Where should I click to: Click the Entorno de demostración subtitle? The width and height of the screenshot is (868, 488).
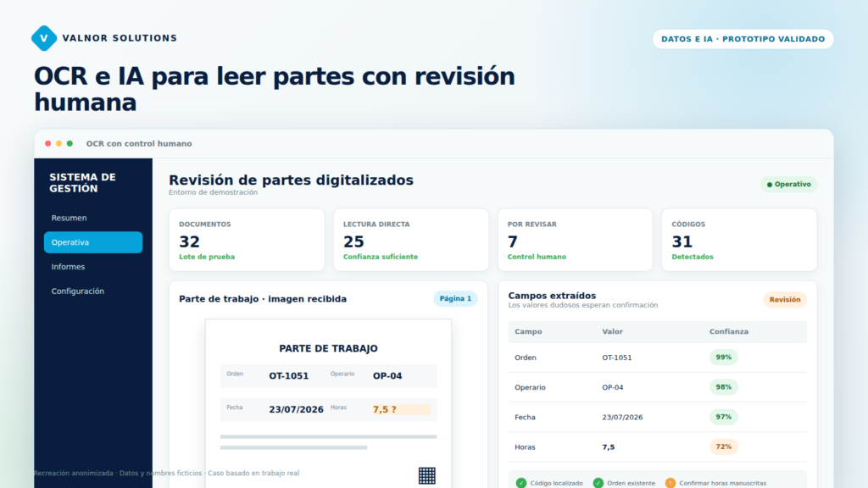[213, 192]
